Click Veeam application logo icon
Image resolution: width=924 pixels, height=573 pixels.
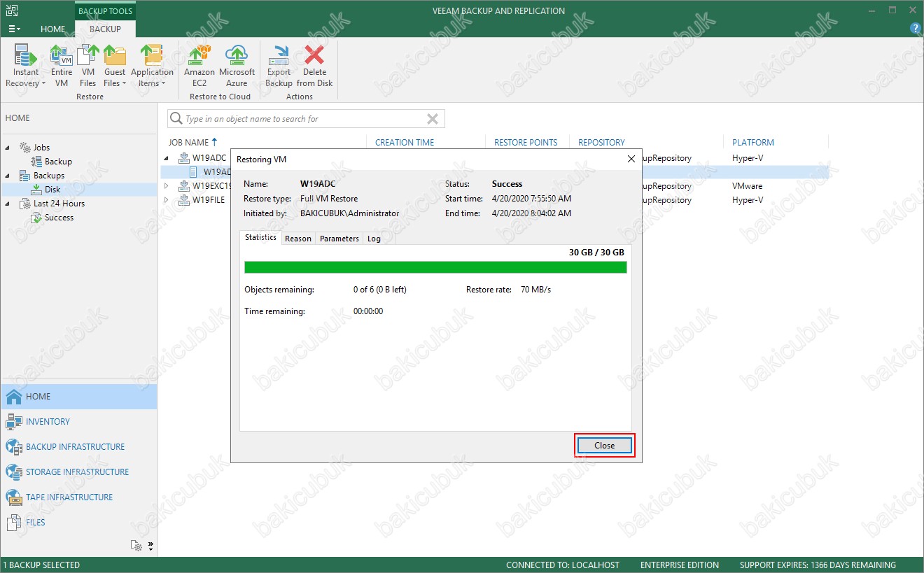pos(11,10)
